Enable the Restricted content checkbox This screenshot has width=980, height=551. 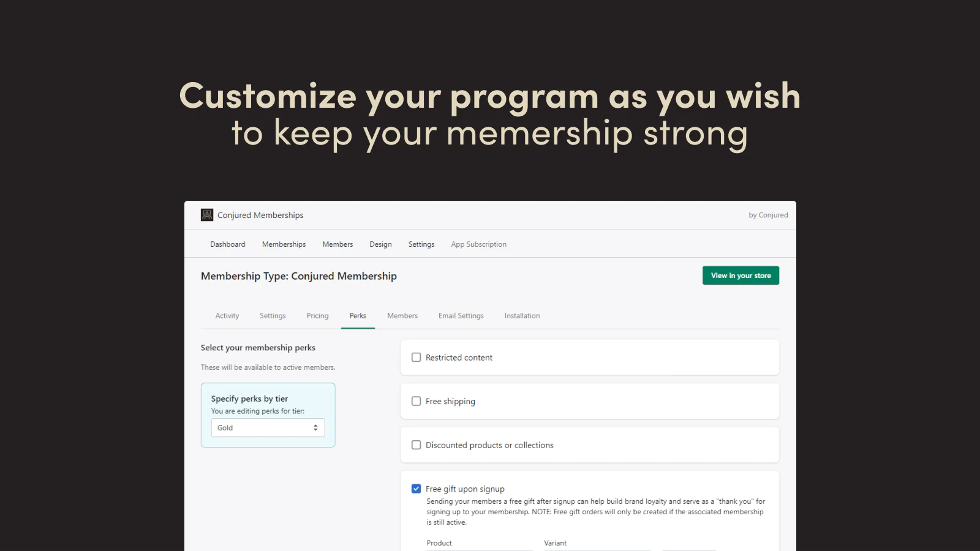(417, 358)
